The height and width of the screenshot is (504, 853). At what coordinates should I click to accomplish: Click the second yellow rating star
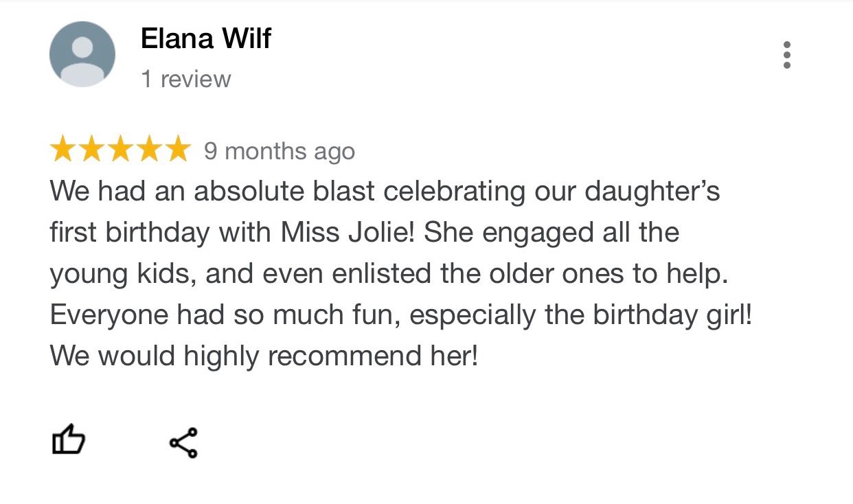(91, 150)
